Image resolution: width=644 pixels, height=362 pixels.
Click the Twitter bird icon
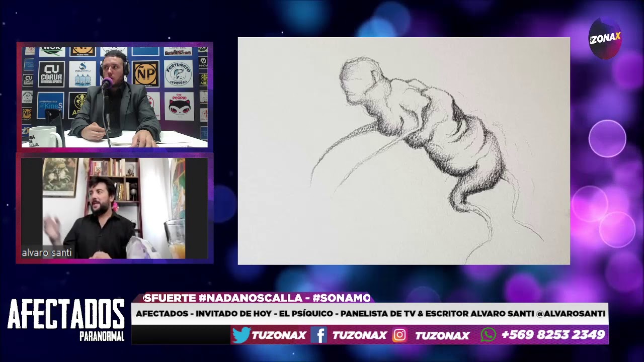coord(242,335)
